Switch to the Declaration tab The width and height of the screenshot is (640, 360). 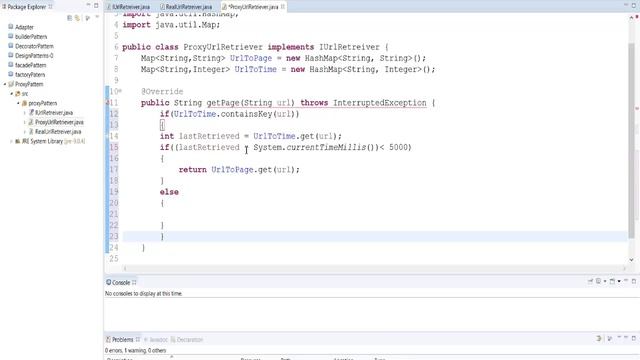pos(187,340)
